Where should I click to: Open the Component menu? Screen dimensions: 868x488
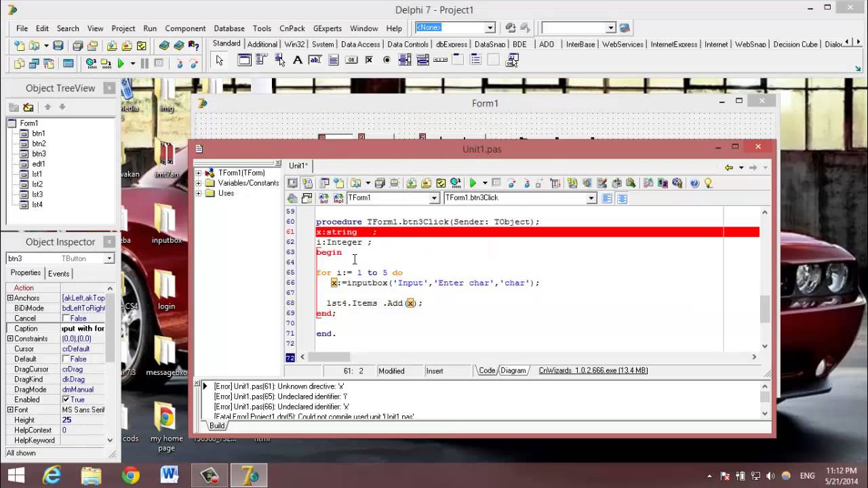point(185,28)
